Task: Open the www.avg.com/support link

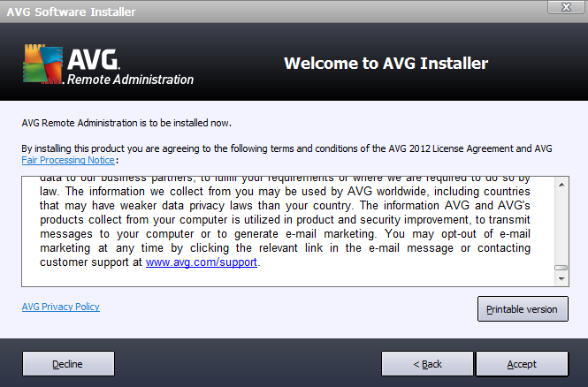Action: click(202, 262)
